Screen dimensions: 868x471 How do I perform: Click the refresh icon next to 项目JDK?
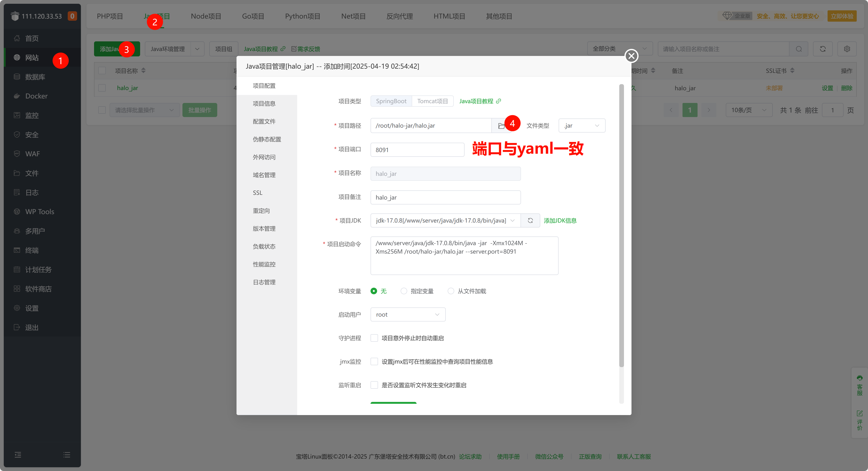[530, 221]
